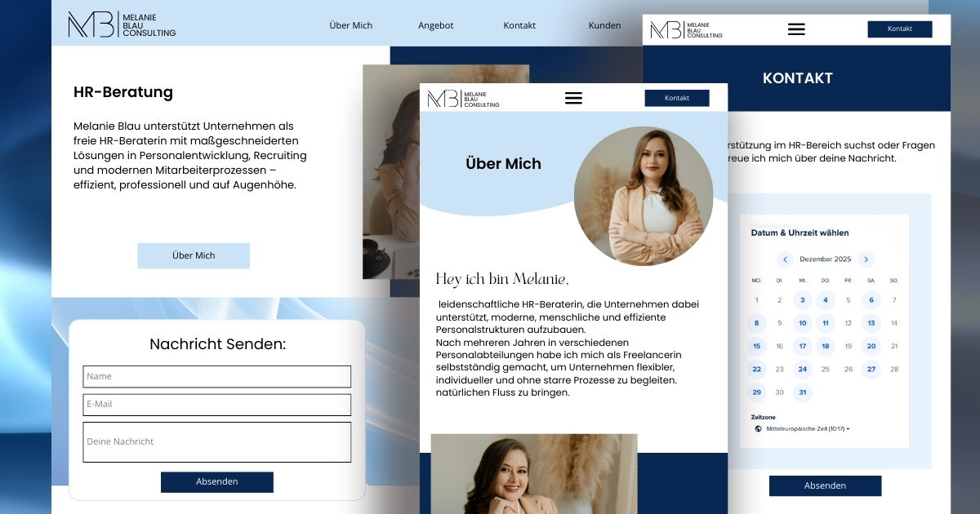
Task: Go to previous month in the calendar
Action: 785,259
